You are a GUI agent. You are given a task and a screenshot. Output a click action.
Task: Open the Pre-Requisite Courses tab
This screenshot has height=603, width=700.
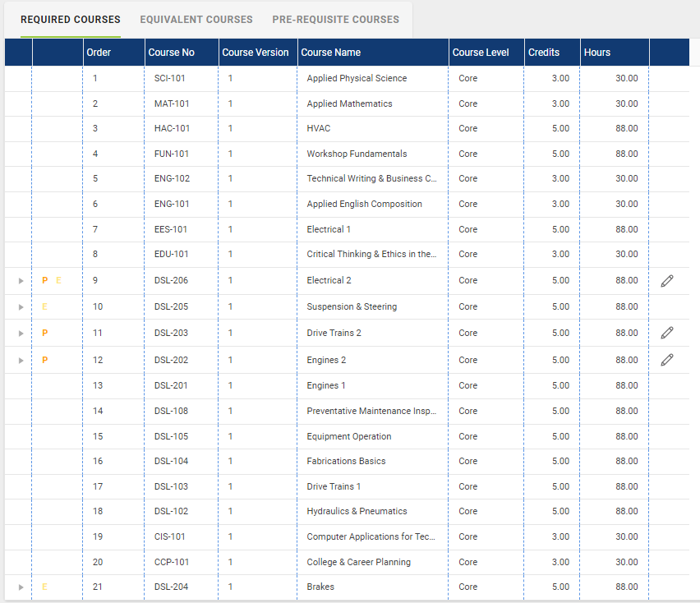click(336, 20)
